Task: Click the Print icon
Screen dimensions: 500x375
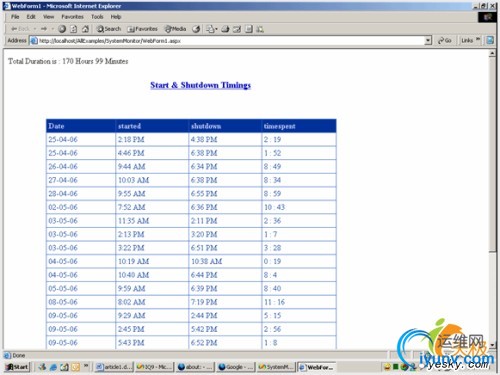Action: point(225,29)
